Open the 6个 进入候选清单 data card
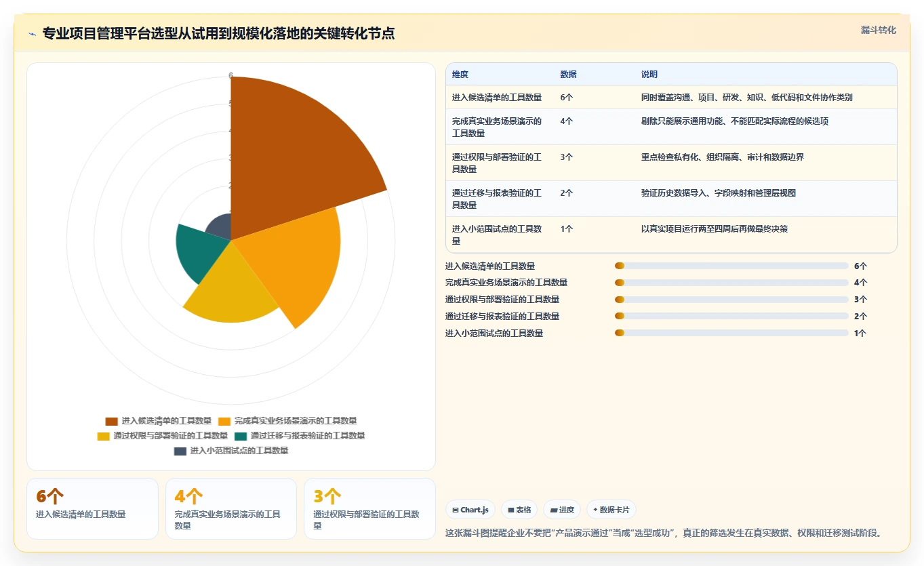 tap(92, 508)
